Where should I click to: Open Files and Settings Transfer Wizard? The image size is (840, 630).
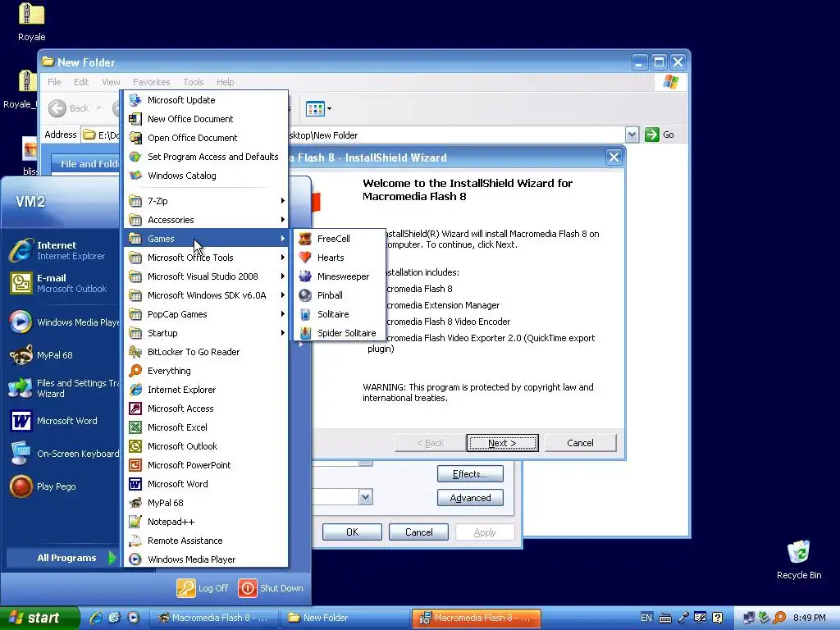point(62,388)
